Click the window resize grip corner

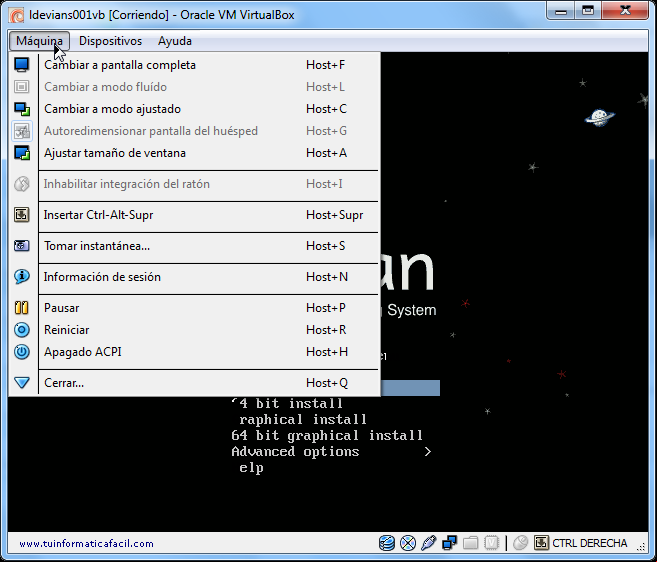[641, 546]
